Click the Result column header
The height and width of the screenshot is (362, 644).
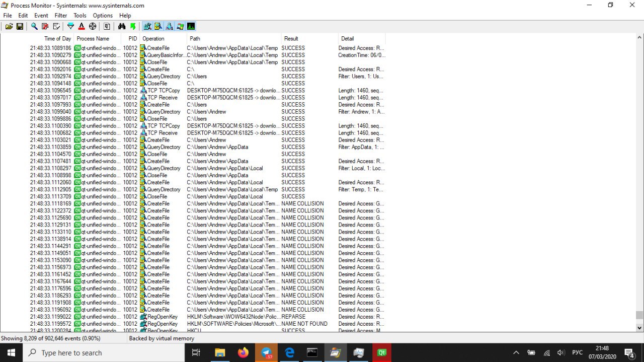coord(309,38)
